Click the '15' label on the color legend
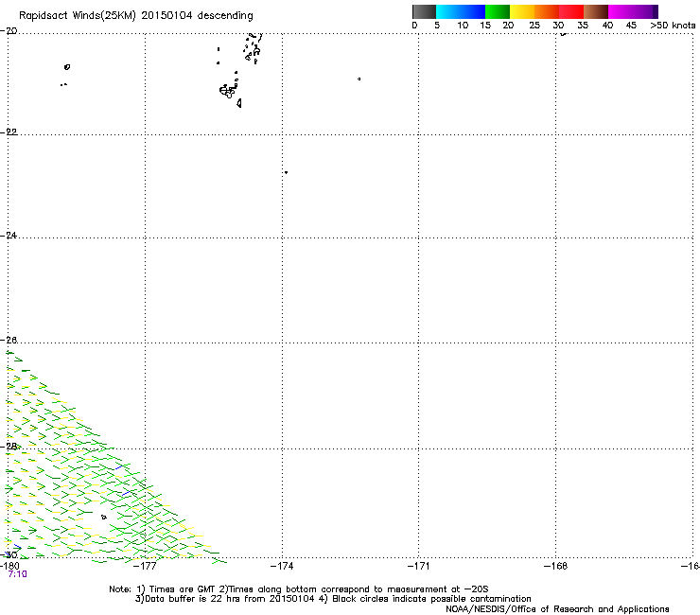Image resolution: width=700 pixels, height=615 pixels. tap(485, 26)
